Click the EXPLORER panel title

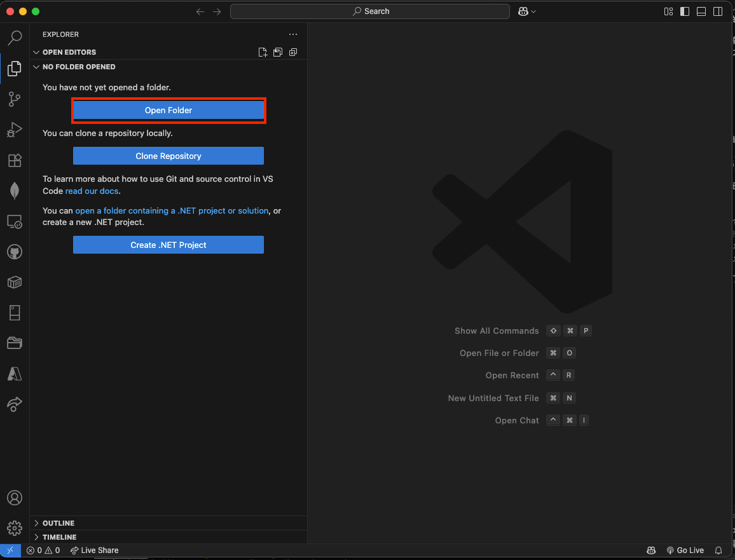(x=60, y=34)
